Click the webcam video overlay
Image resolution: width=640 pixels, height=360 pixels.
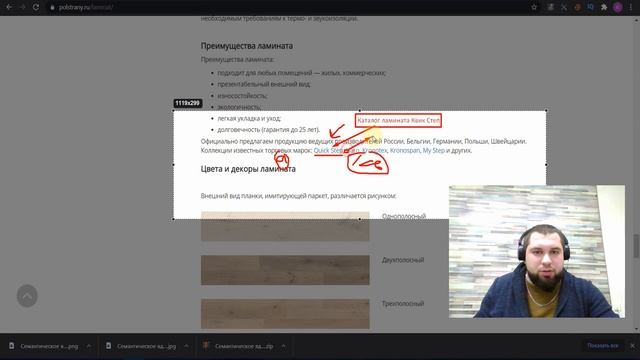[x=537, y=251]
